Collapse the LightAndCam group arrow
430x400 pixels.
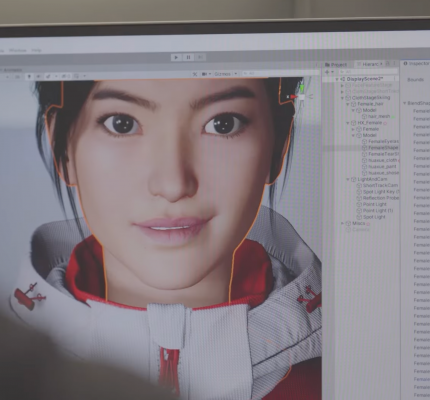[348, 179]
